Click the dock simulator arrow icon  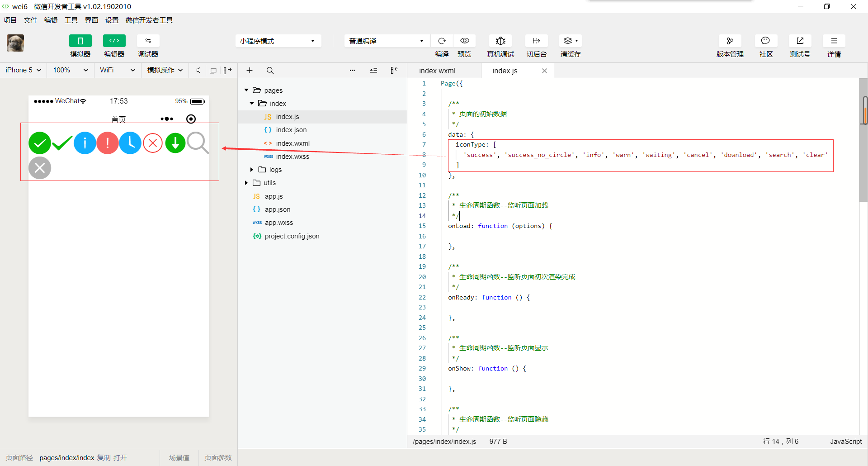click(227, 70)
